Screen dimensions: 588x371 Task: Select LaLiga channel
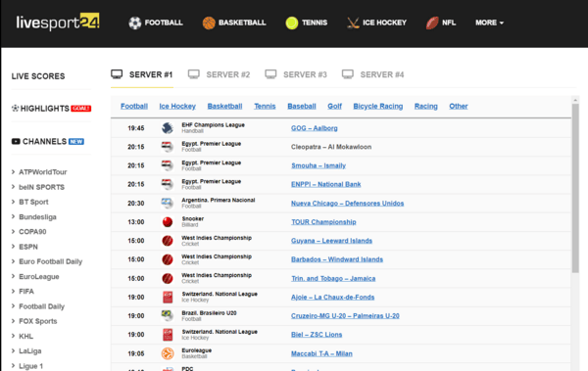(x=30, y=350)
